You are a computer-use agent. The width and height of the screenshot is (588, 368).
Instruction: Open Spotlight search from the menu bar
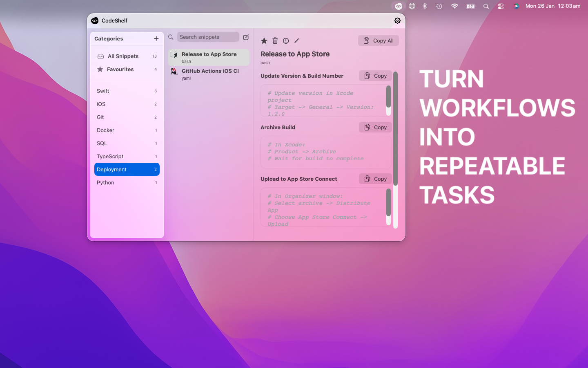pos(486,6)
